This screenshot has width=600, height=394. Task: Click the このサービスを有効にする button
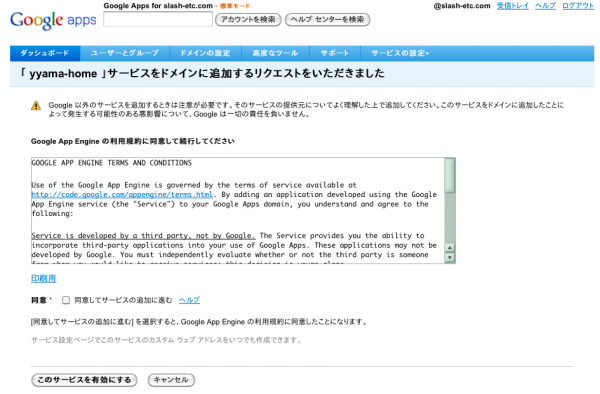[x=84, y=380]
